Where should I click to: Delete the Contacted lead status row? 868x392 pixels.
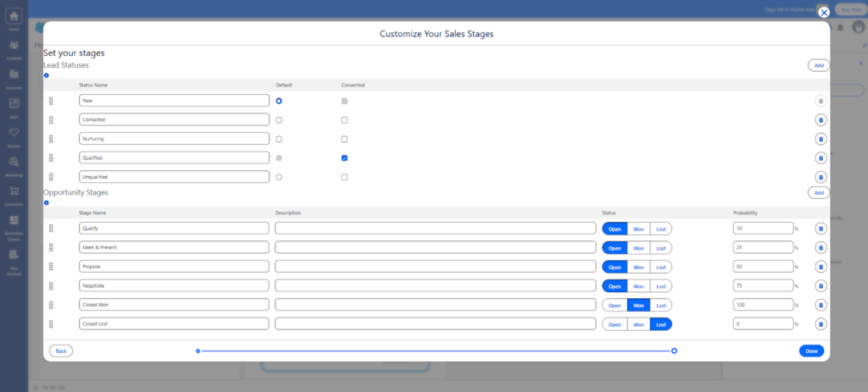pyautogui.click(x=820, y=120)
